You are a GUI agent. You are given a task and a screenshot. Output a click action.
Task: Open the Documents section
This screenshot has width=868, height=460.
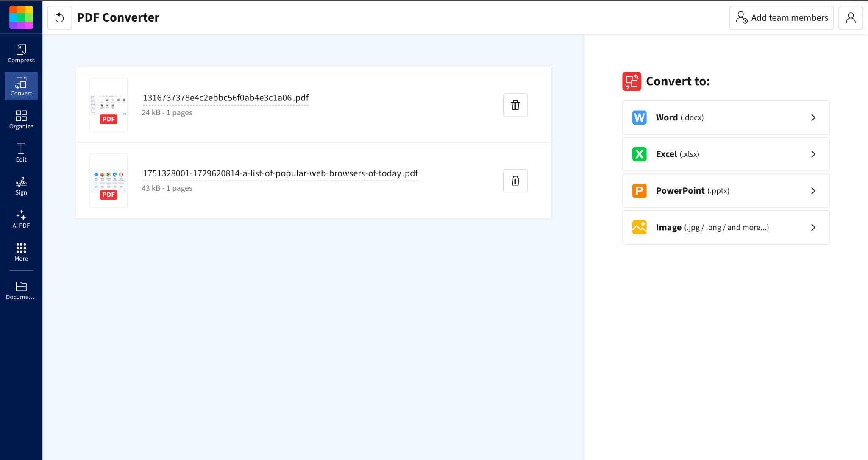click(21, 290)
